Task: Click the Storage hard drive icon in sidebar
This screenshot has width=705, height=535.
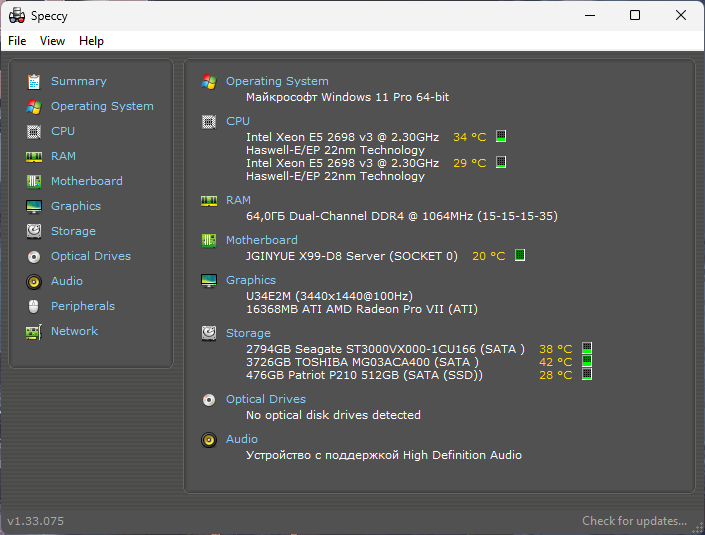Action: point(34,231)
